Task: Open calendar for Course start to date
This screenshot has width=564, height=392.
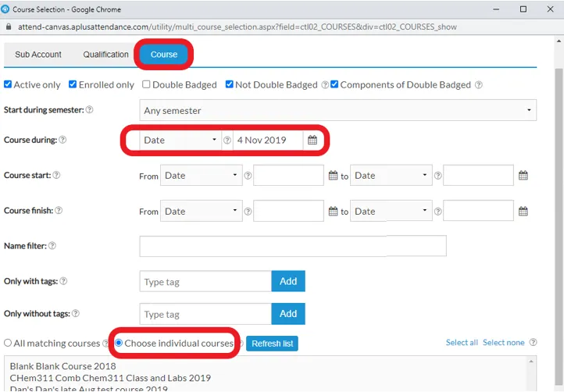Action: click(x=523, y=176)
